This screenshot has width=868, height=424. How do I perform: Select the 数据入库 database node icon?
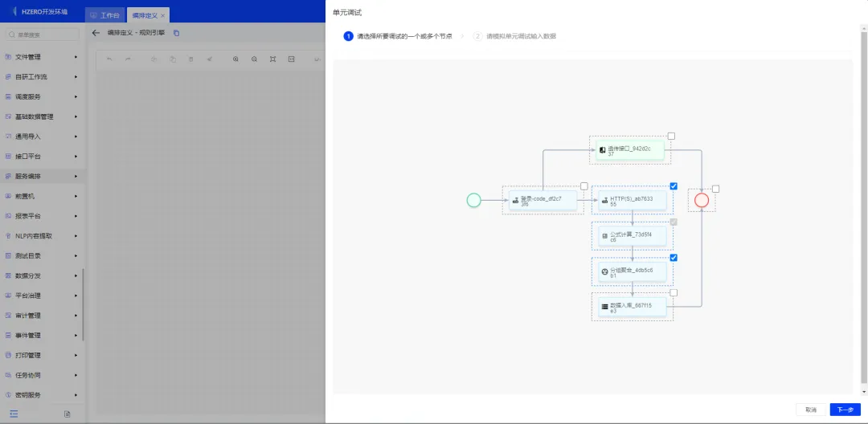(x=605, y=307)
